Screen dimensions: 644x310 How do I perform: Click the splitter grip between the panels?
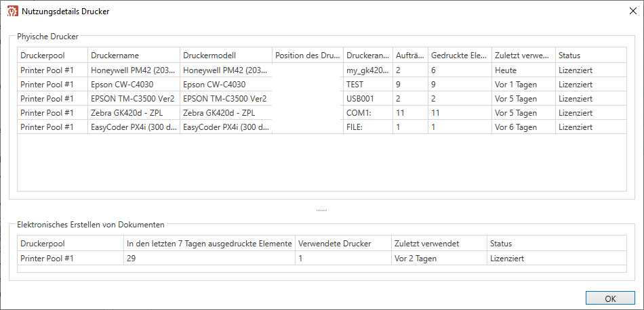[321, 211]
